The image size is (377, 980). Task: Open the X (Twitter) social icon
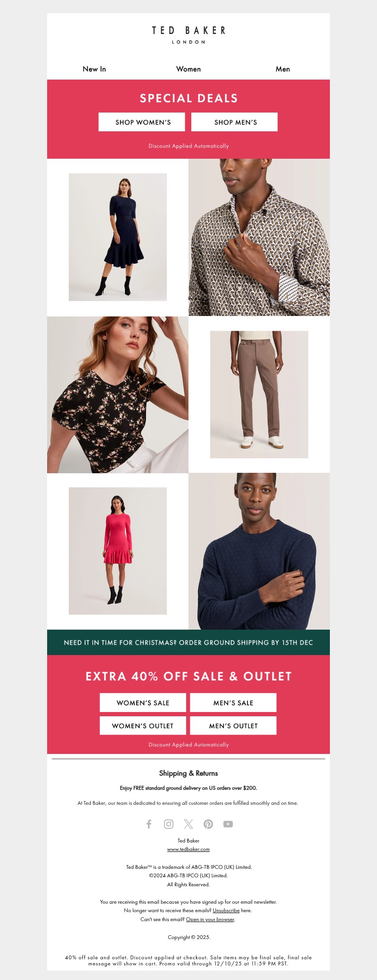(x=188, y=824)
